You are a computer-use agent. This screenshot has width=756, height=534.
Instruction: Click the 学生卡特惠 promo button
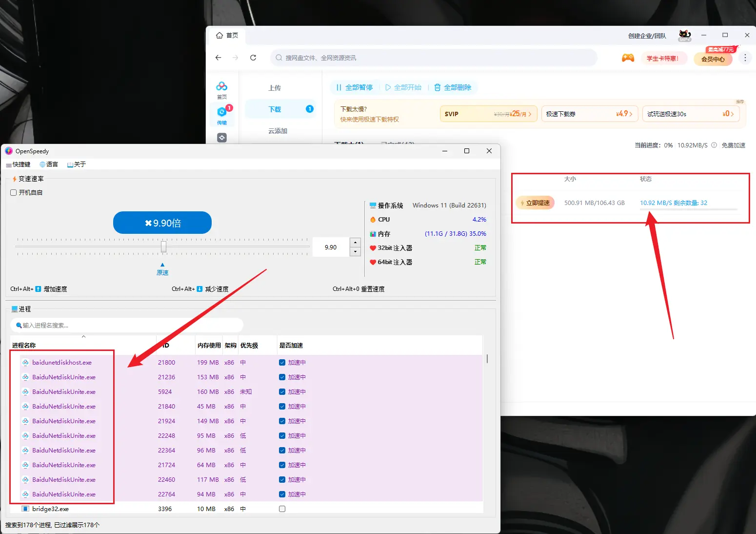coord(663,59)
